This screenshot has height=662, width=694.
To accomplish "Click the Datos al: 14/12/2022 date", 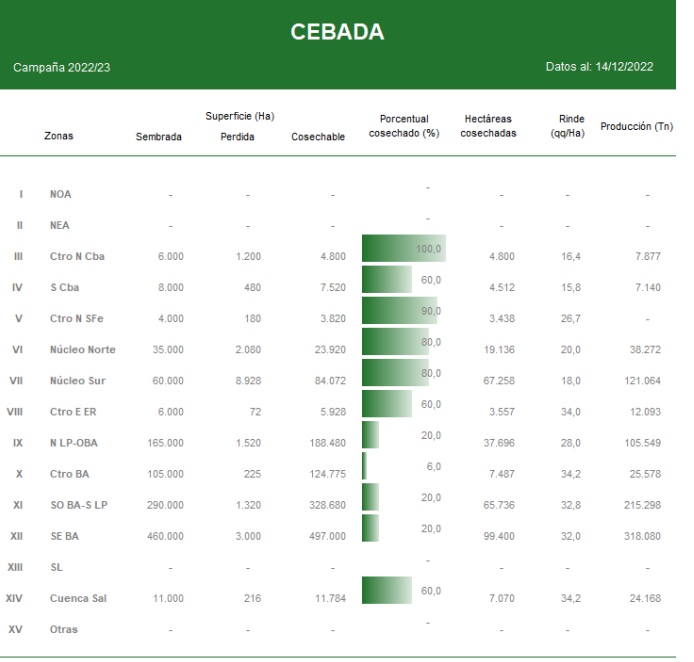I will tap(599, 67).
